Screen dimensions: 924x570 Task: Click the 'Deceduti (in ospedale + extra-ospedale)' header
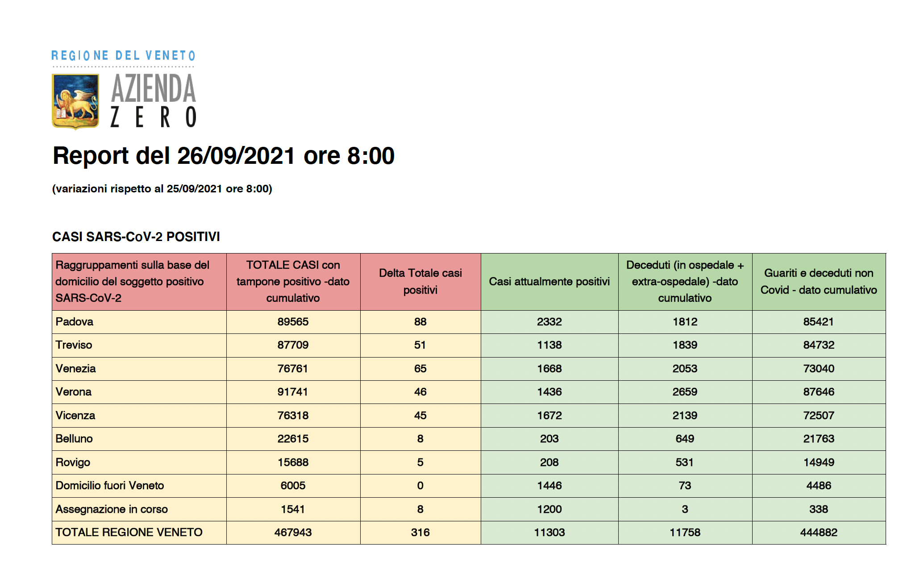[x=685, y=282]
